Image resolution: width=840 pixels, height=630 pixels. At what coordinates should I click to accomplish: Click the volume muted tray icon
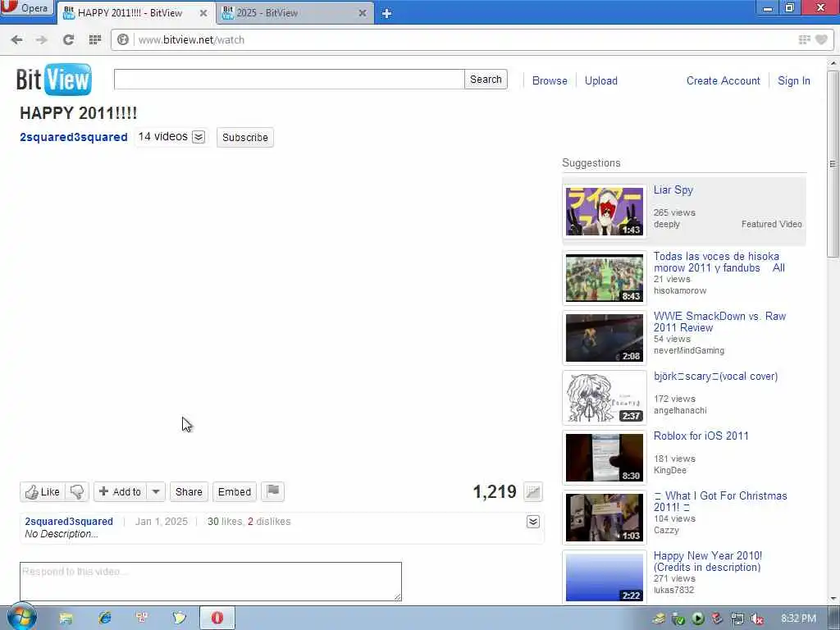pos(757,619)
